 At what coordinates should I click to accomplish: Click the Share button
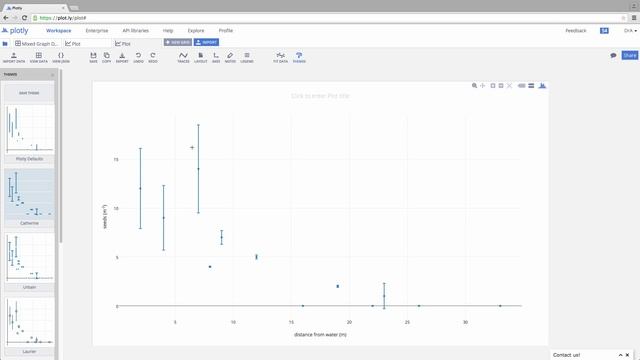coord(630,55)
